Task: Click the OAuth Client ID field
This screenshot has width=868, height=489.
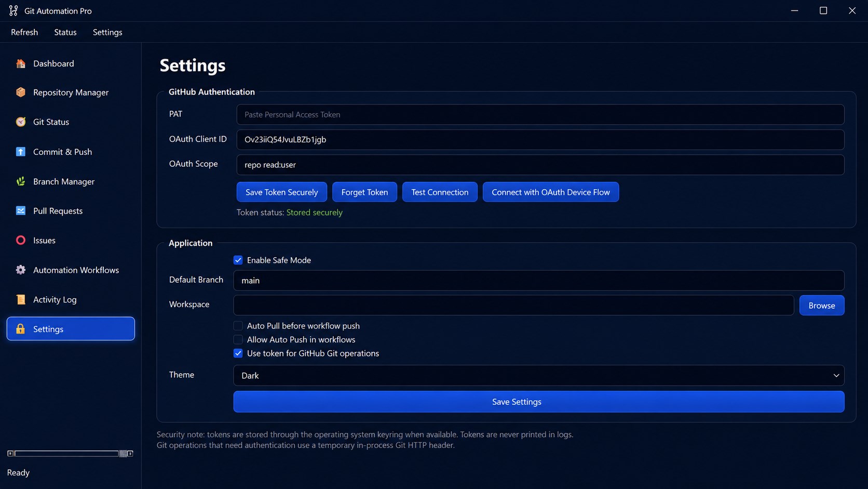Action: (540, 139)
